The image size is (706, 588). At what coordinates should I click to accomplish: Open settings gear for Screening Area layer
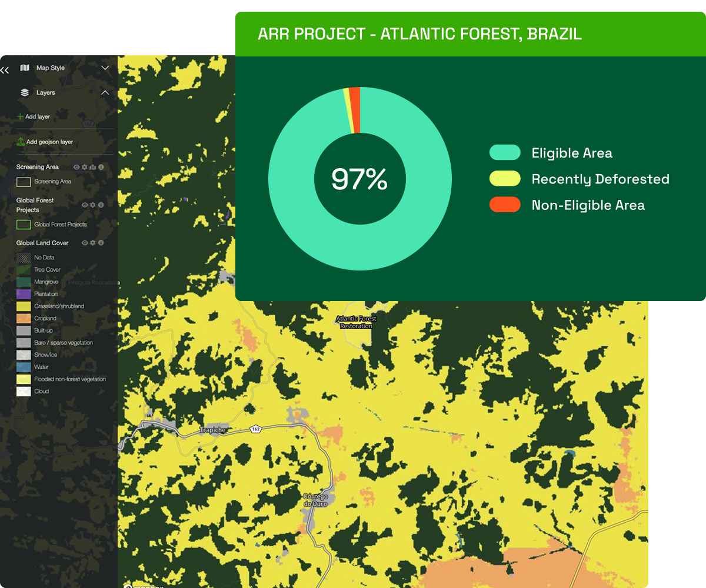[x=85, y=168]
